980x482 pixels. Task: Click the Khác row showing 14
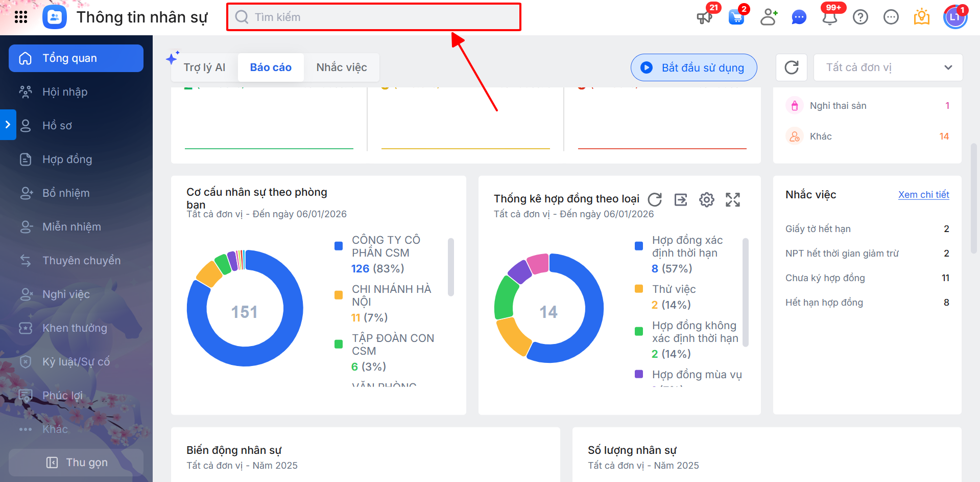[x=867, y=136]
